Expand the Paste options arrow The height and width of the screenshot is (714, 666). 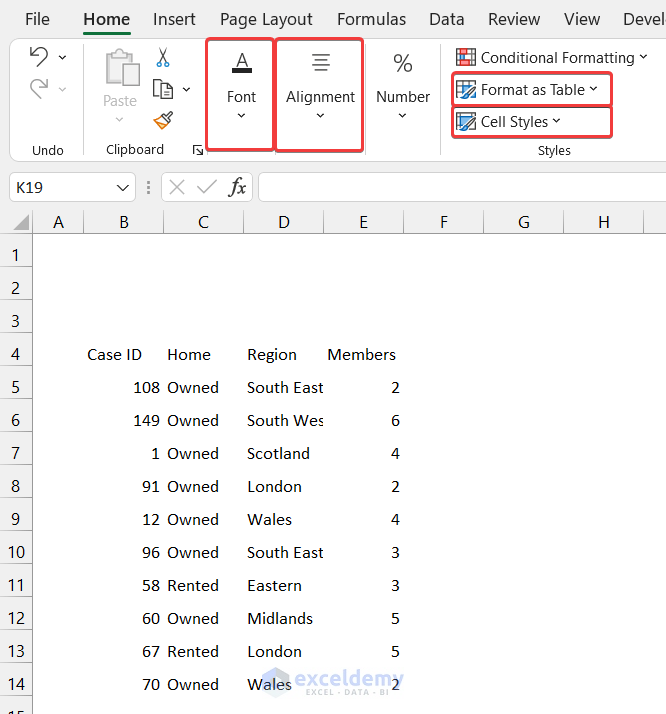pos(119,120)
